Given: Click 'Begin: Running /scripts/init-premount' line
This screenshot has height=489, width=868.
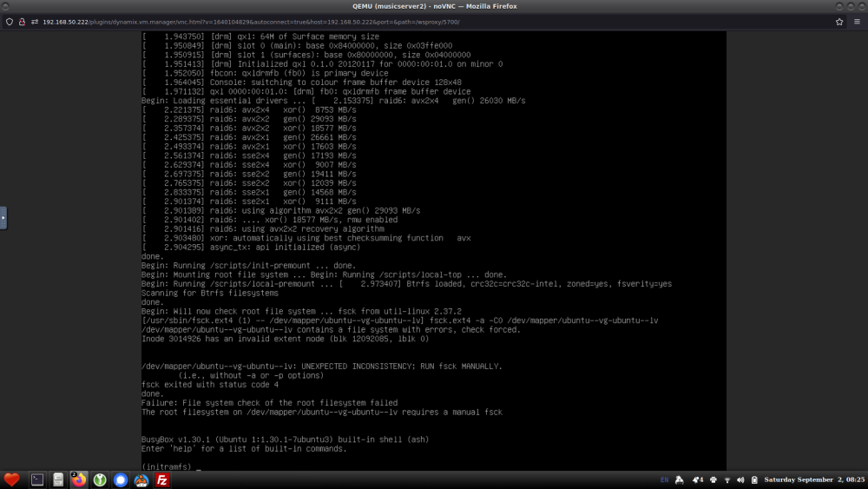Looking at the screenshot, I should pyautogui.click(x=248, y=265).
